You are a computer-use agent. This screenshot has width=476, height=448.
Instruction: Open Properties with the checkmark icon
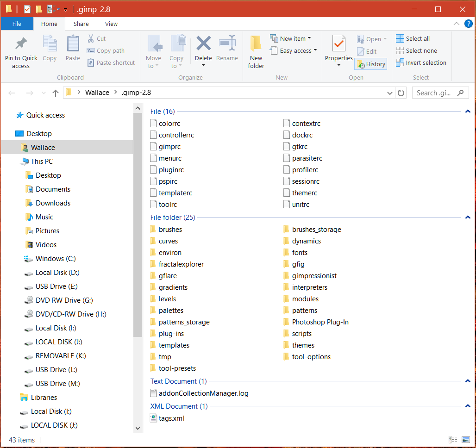coord(339,43)
